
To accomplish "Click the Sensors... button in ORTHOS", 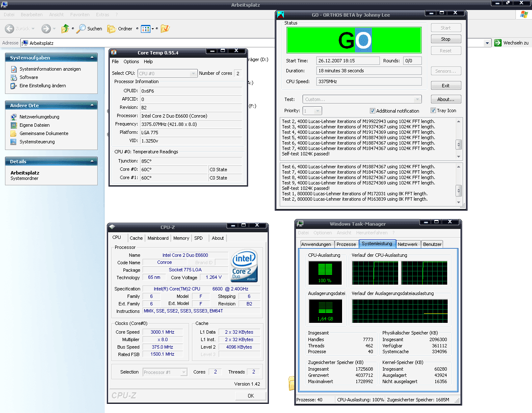I will 446,71.
